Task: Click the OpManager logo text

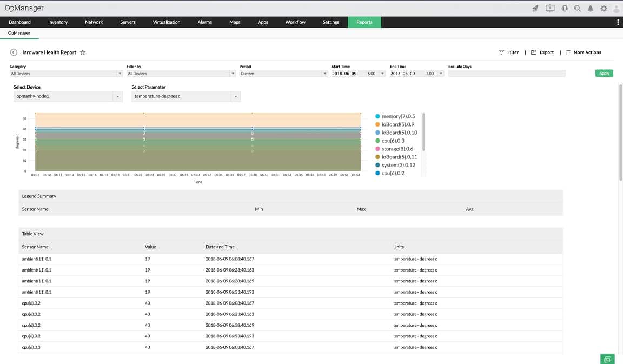Action: [x=24, y=8]
